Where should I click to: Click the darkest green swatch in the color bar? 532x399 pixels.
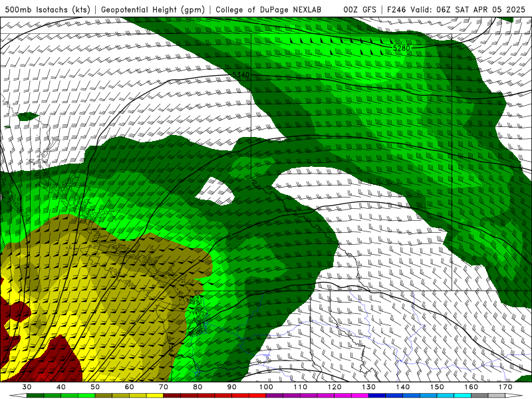coord(35,396)
